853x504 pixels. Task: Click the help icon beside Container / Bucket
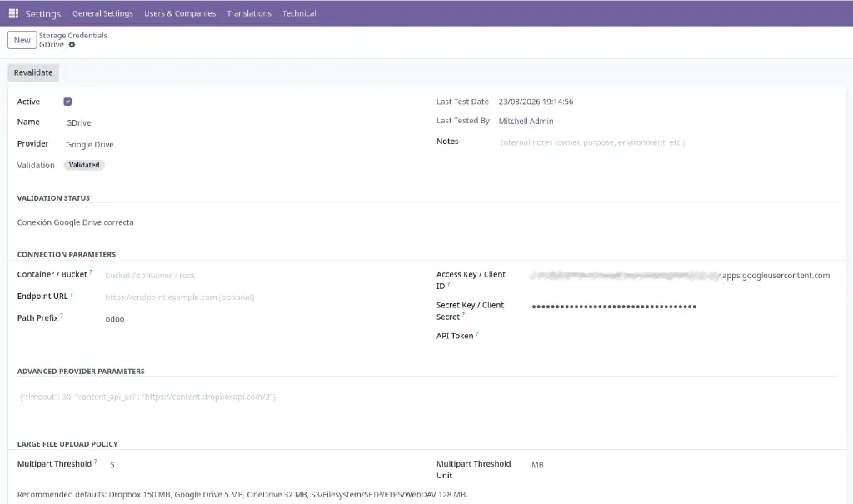[91, 272]
